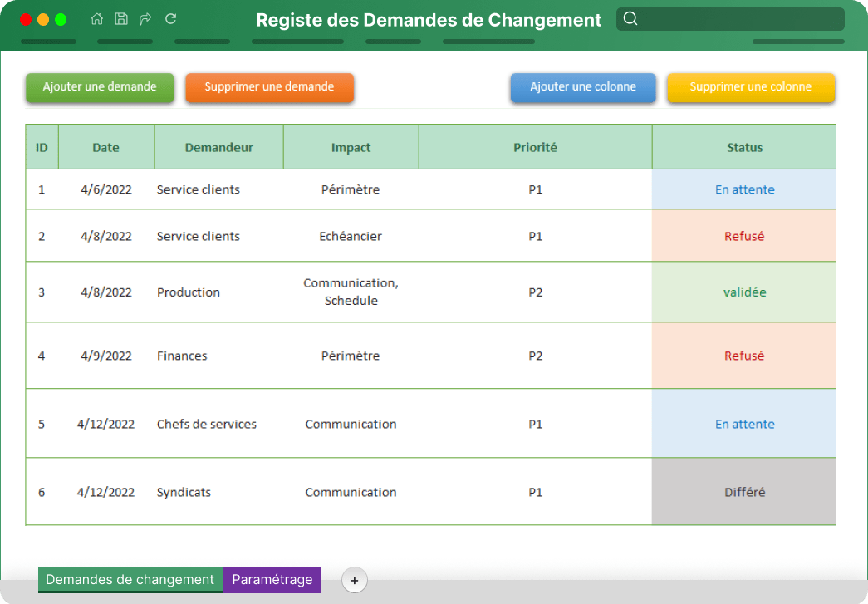Select Différé status cell
This screenshot has height=604, width=868.
(x=744, y=492)
